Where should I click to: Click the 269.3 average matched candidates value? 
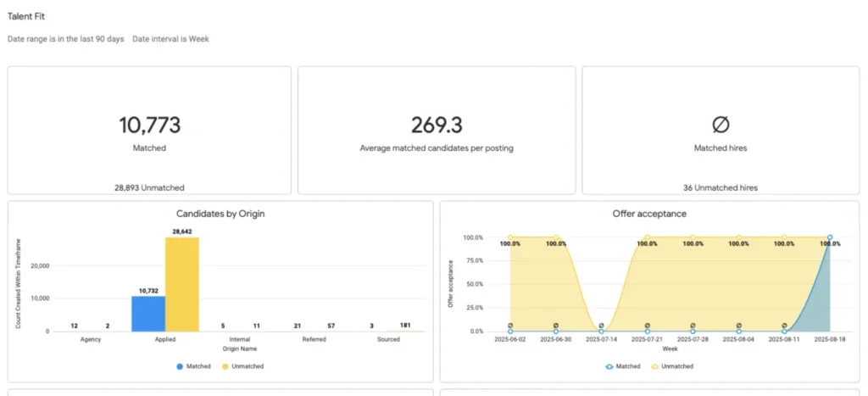tap(437, 125)
